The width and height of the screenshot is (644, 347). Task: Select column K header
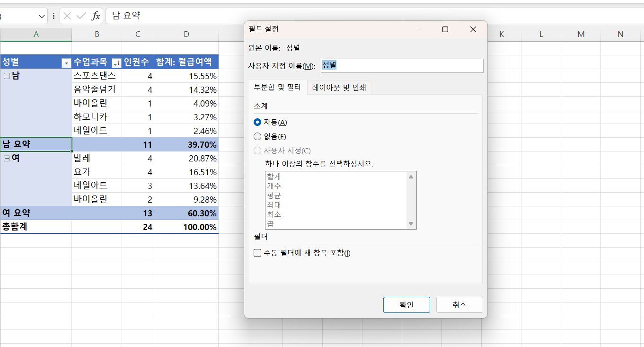[x=501, y=34]
